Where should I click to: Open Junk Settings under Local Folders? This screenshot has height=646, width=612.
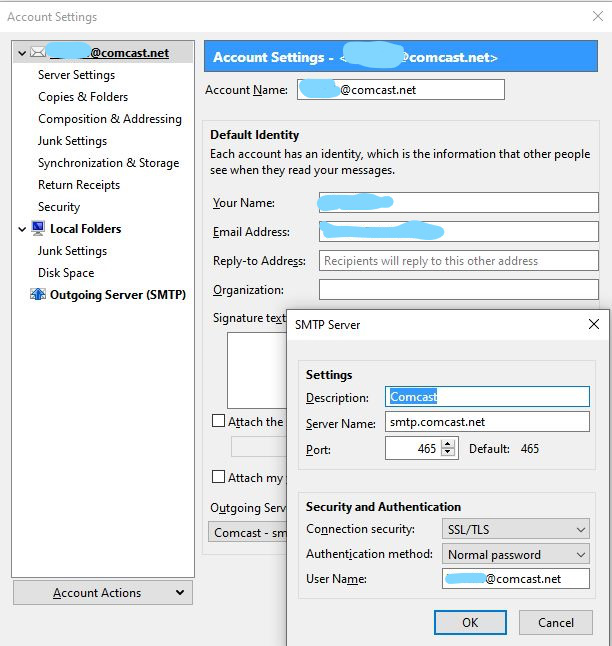pos(72,251)
